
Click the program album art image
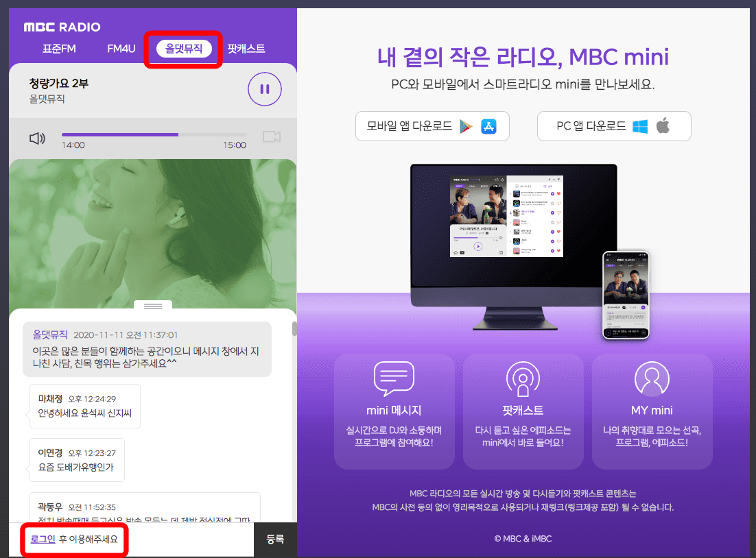(153, 234)
